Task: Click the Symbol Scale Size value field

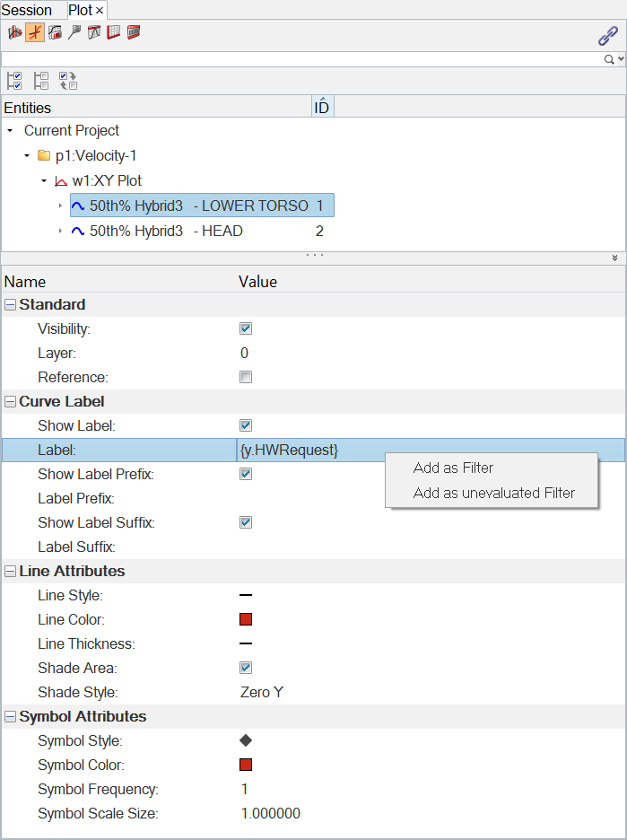Action: tap(271, 814)
